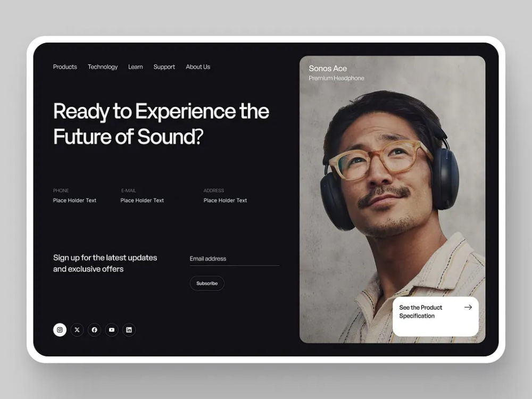Open the LinkedIn social icon

click(x=129, y=330)
